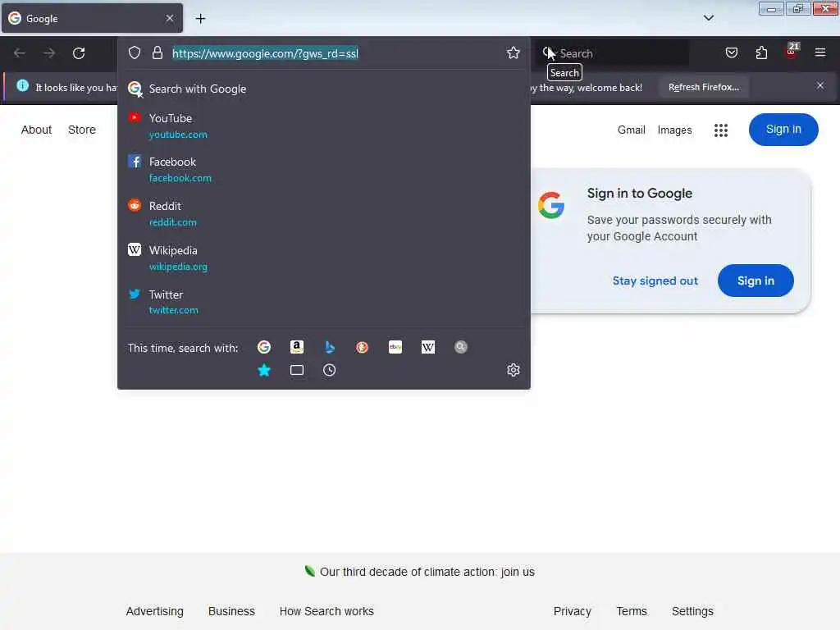Open search settings gear in dropdown
This screenshot has height=630, width=840.
pos(514,370)
